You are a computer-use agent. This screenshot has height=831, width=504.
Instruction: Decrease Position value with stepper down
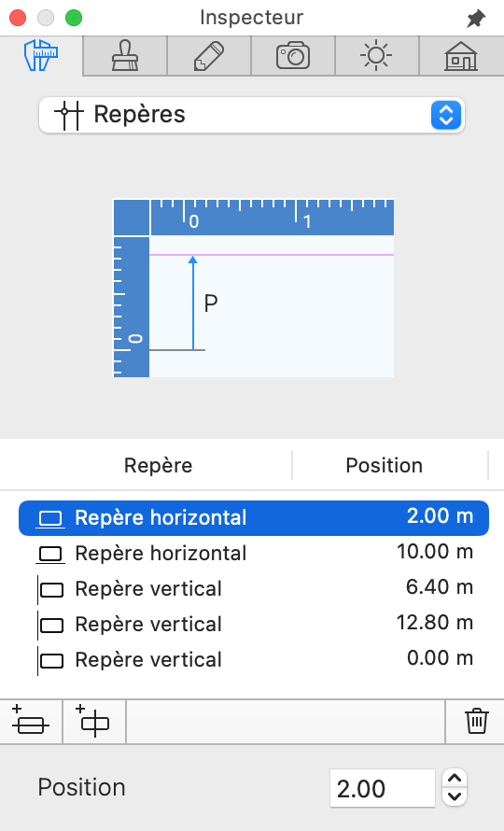[455, 796]
